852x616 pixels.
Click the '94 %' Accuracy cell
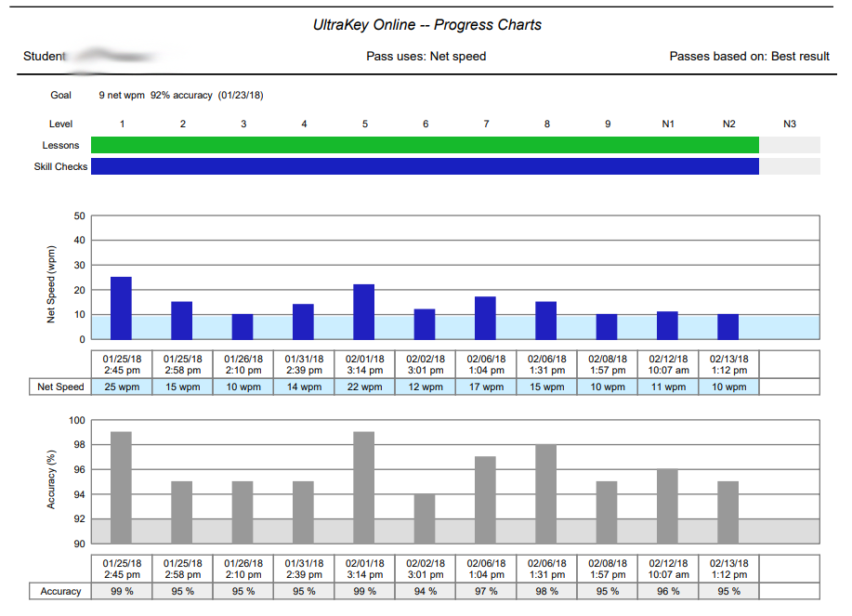click(426, 591)
